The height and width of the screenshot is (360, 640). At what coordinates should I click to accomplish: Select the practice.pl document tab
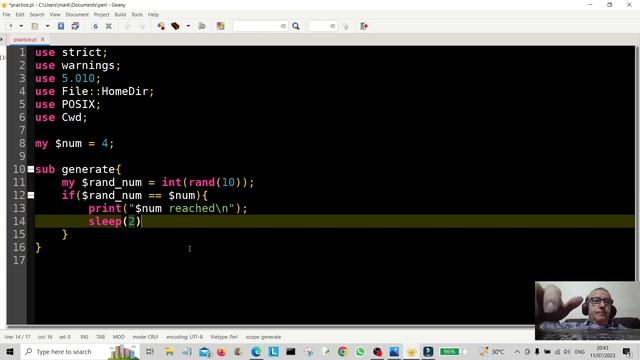coord(25,40)
